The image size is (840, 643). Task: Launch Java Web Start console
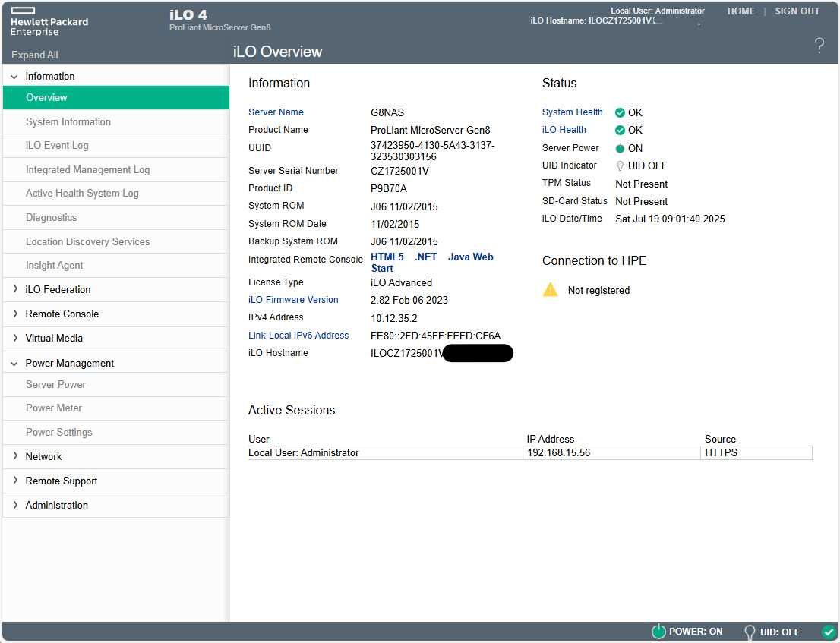click(x=432, y=263)
